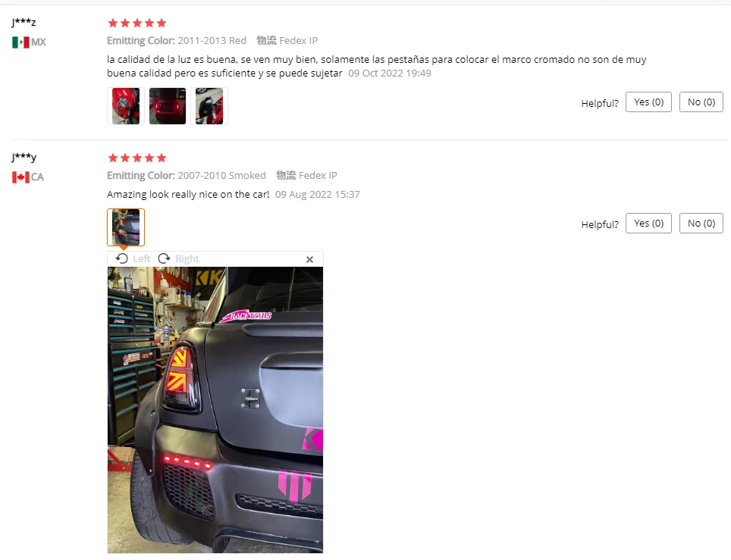Click the rotate Right icon above photo

click(164, 258)
